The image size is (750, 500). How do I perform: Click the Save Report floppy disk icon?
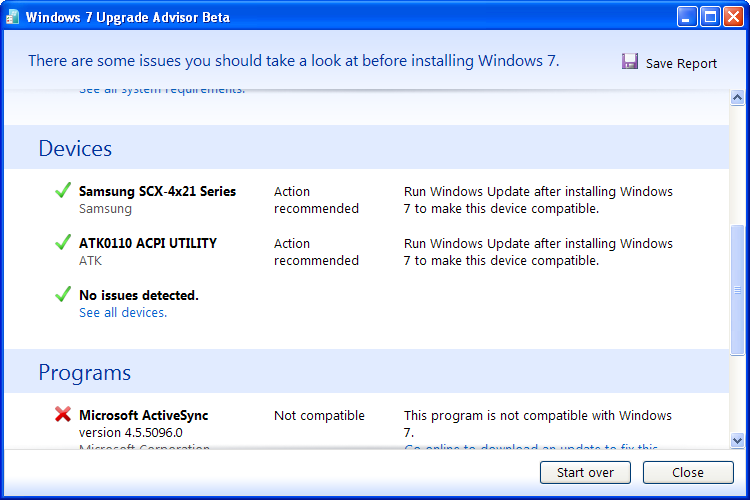pos(629,61)
